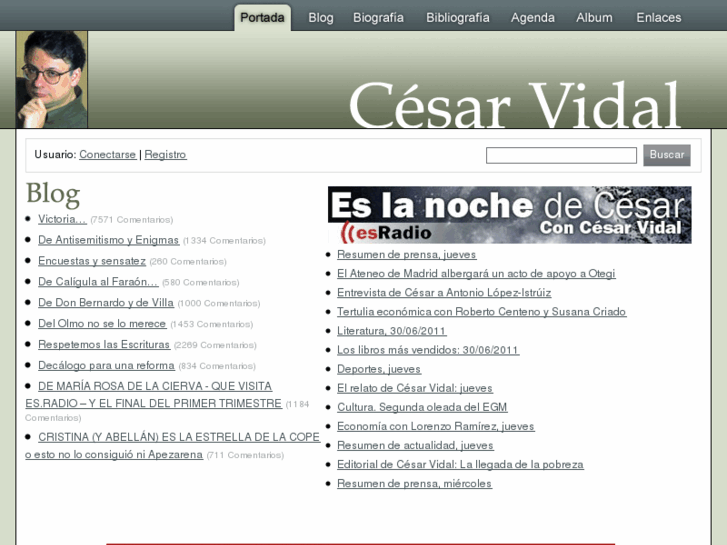Open the blog post Victoria…
Viewport: 727px width, 545px height.
62,219
